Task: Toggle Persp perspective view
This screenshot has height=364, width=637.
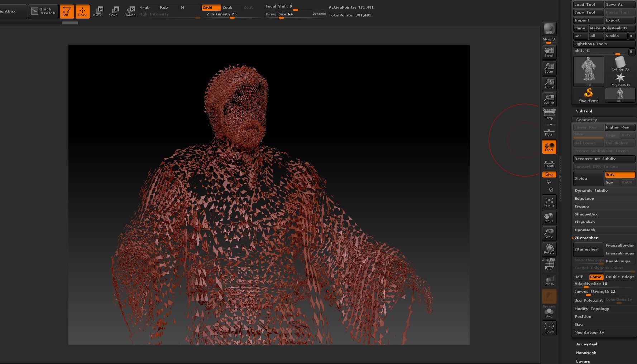Action: point(549,115)
